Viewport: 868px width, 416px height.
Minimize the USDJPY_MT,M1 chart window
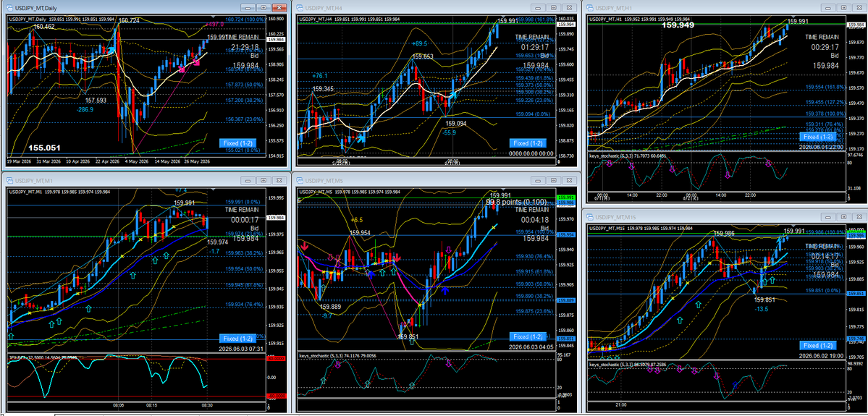click(248, 180)
